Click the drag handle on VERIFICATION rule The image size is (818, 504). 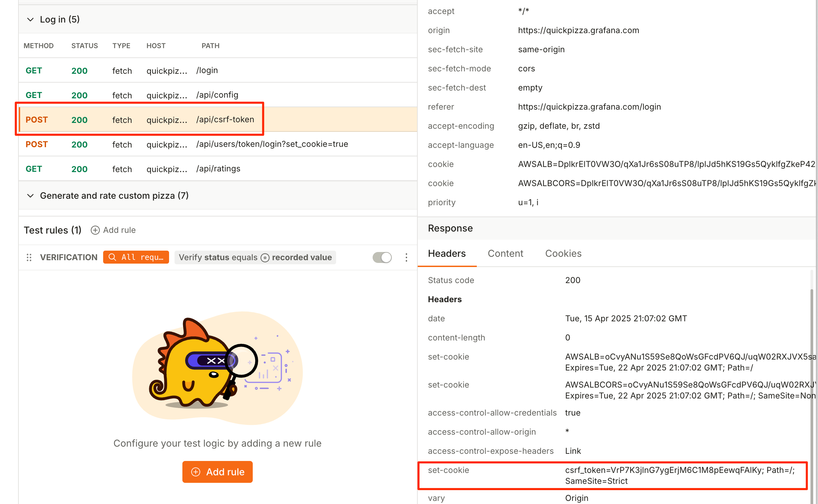(x=29, y=257)
